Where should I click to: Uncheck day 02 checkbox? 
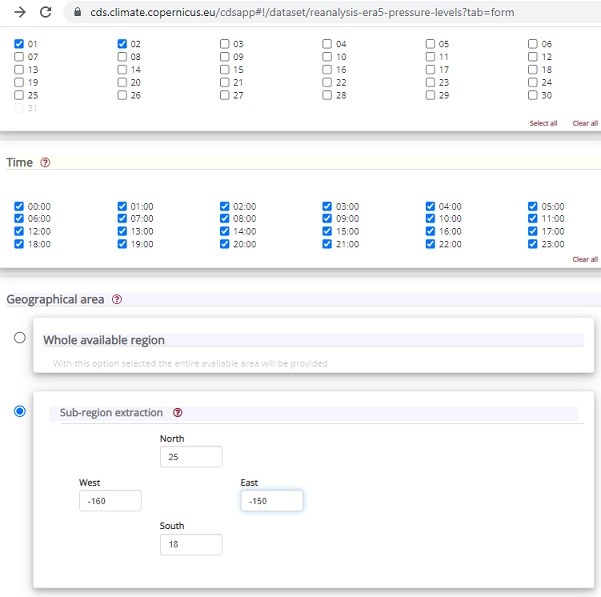[122, 44]
